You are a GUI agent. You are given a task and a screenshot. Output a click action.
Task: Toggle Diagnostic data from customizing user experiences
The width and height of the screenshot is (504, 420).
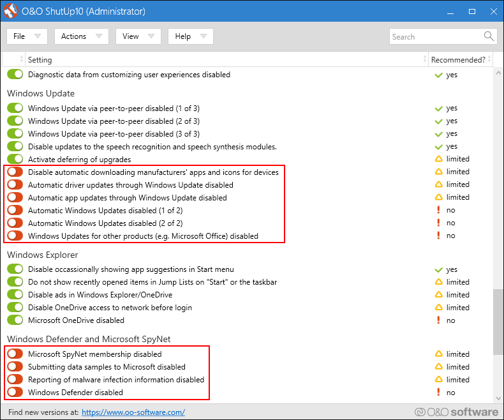15,74
